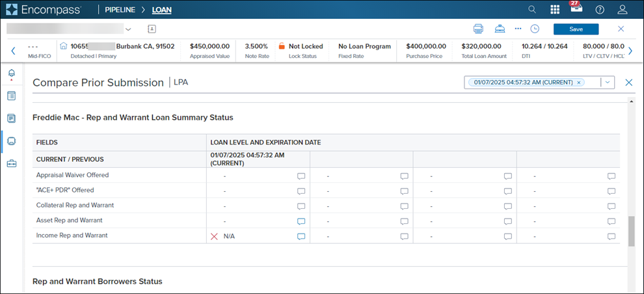Click scrollbar up arrow in compare panel

click(631, 101)
